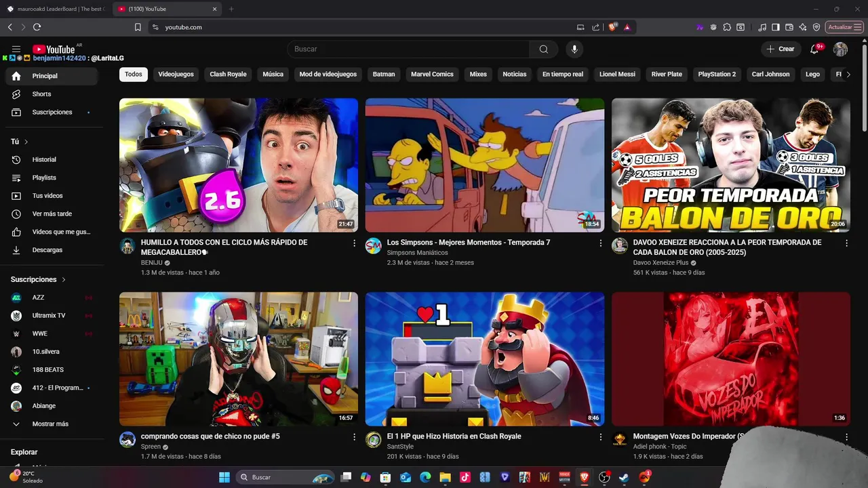Select the Todos filter chip
The image size is (868, 488).
[134, 74]
